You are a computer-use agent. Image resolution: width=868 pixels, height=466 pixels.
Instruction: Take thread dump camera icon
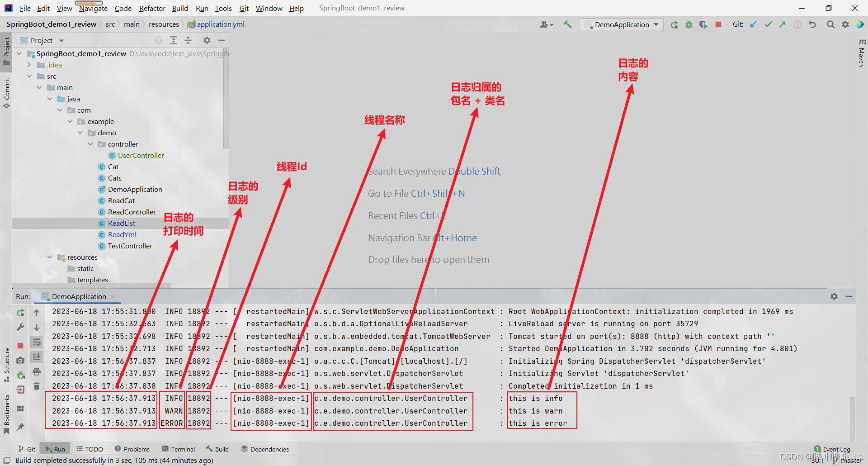click(20, 361)
